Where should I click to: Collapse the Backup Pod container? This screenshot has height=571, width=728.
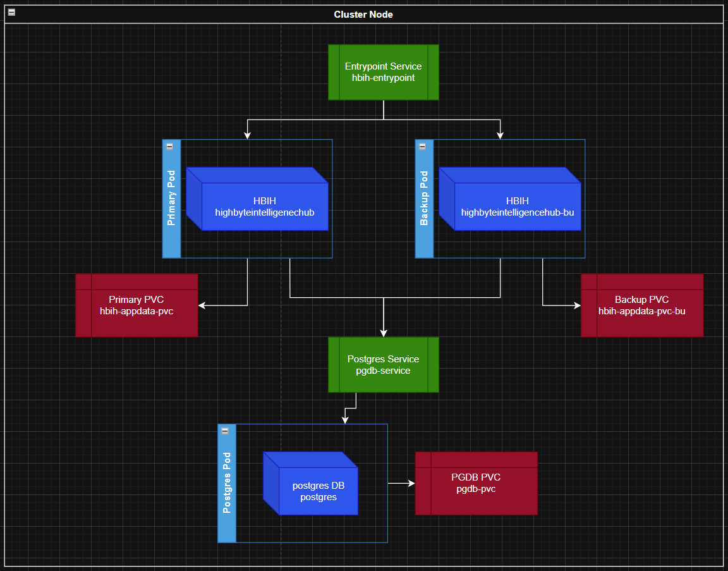[x=422, y=146]
